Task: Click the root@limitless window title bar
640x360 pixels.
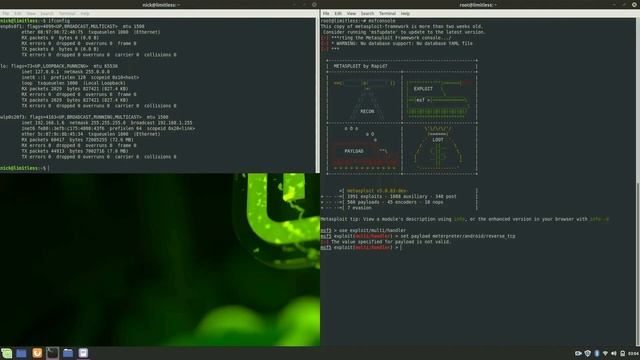Action: coord(480,4)
